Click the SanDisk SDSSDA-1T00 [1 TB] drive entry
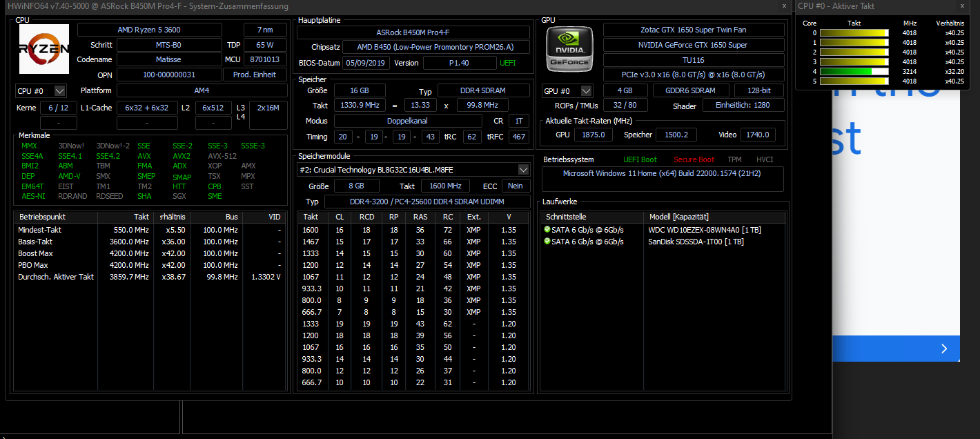The width and height of the screenshot is (980, 439). 696,242
